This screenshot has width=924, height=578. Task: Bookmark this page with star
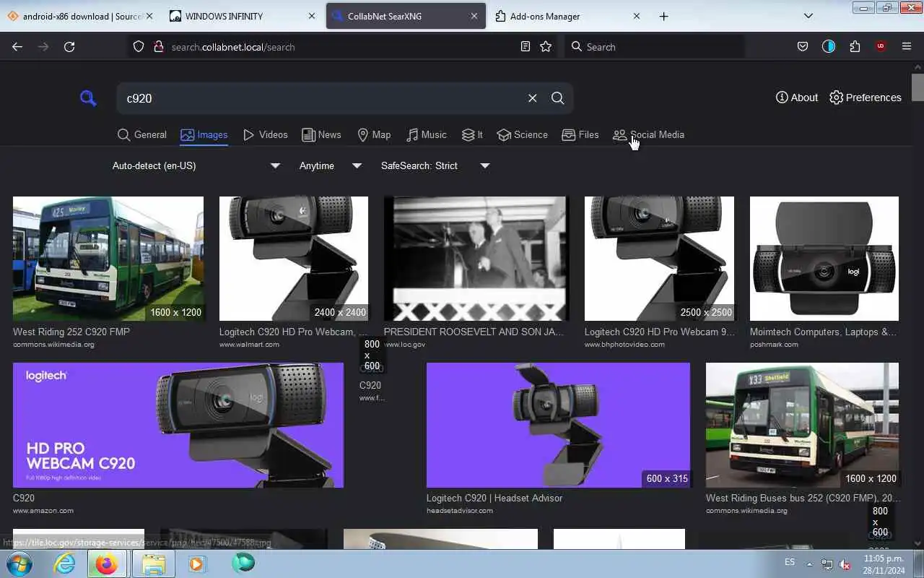coord(546,46)
